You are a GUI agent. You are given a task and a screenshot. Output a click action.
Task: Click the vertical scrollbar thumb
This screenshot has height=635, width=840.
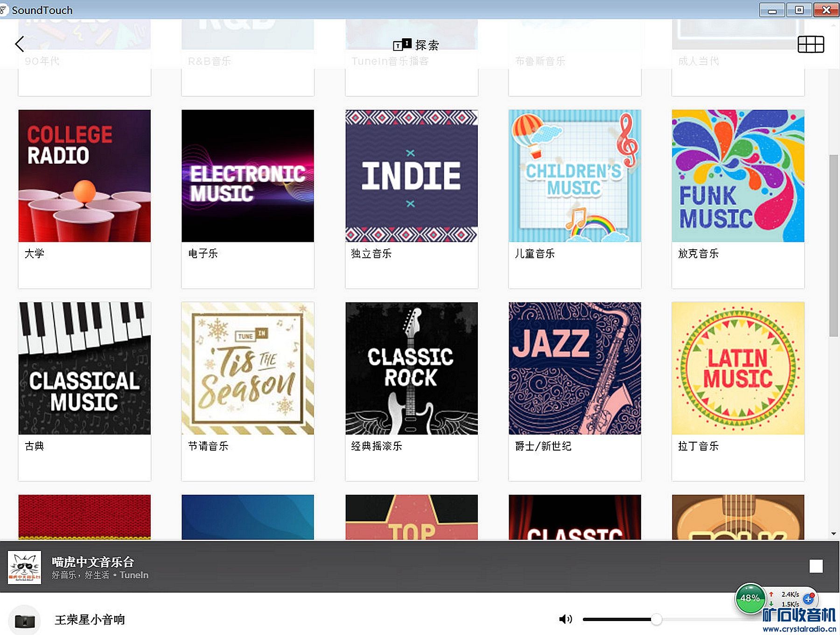[x=833, y=245]
